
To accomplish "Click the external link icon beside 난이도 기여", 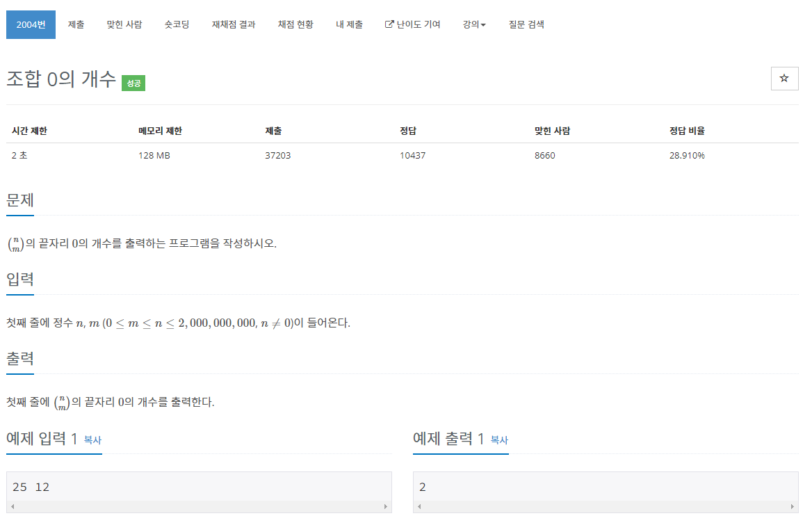I will pyautogui.click(x=389, y=24).
